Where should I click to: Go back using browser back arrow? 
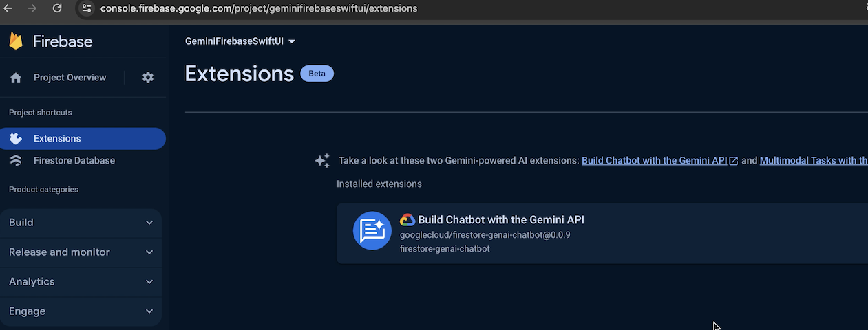[8, 8]
